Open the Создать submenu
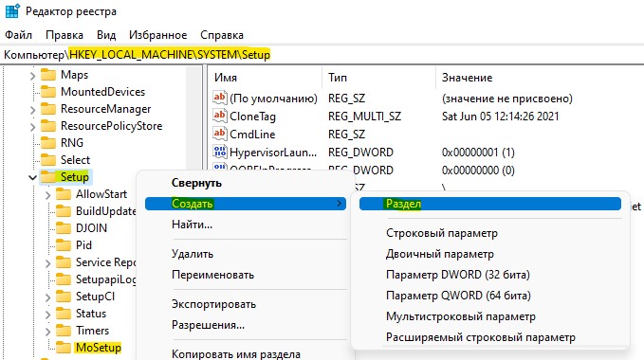Image resolution: width=644 pixels, height=360 pixels. (246, 204)
